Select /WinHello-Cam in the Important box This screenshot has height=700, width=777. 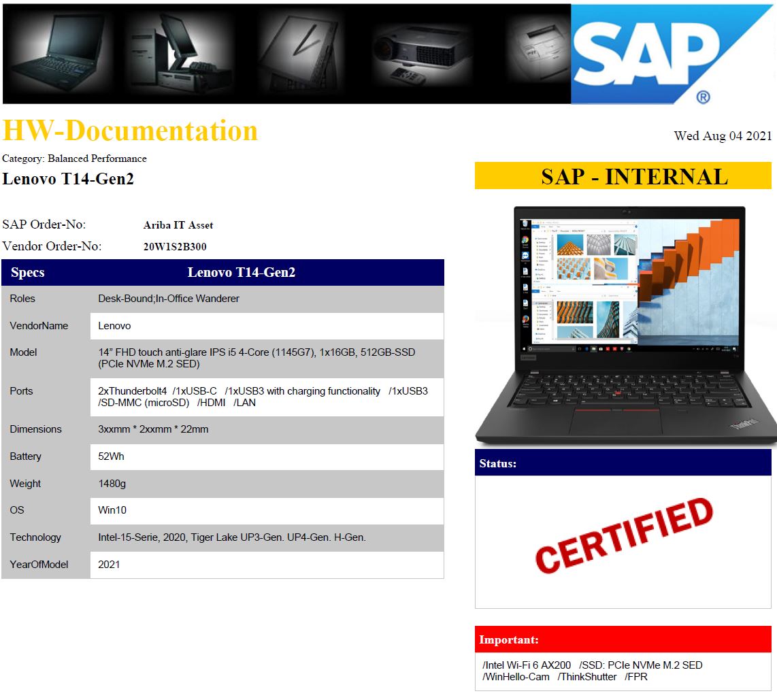[516, 678]
